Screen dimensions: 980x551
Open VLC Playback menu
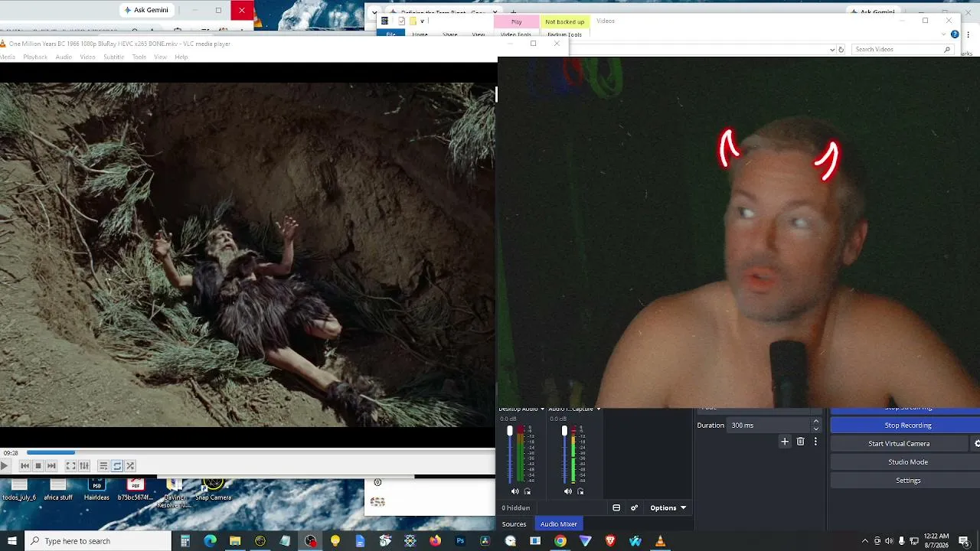(x=35, y=57)
